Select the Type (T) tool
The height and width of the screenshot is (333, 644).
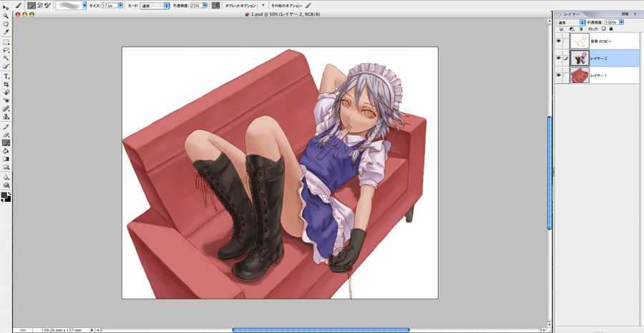point(6,77)
